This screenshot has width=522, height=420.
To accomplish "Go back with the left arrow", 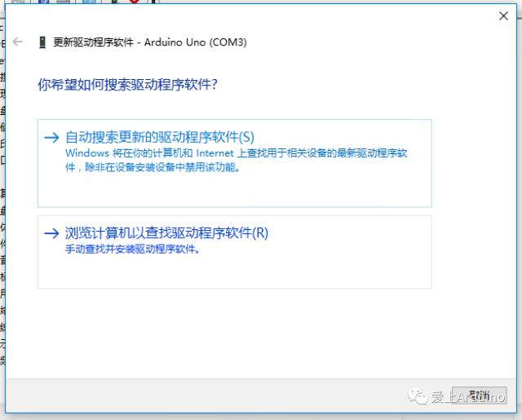I will point(18,42).
